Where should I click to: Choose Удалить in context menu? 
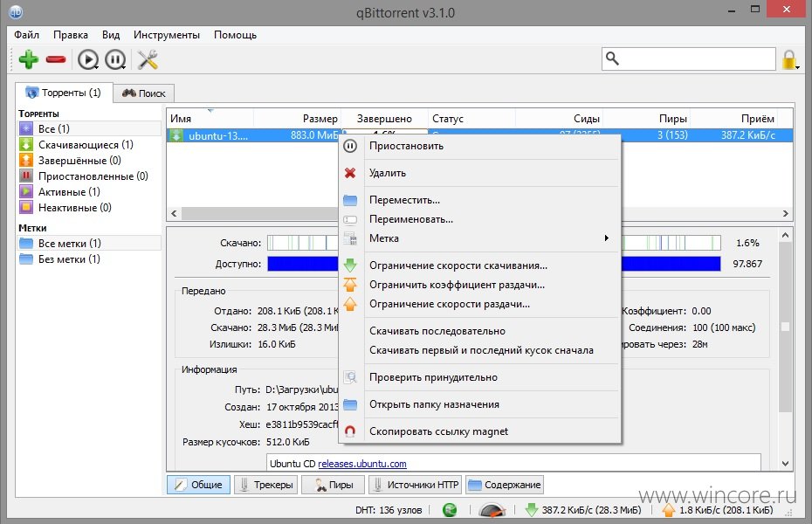coord(480,173)
